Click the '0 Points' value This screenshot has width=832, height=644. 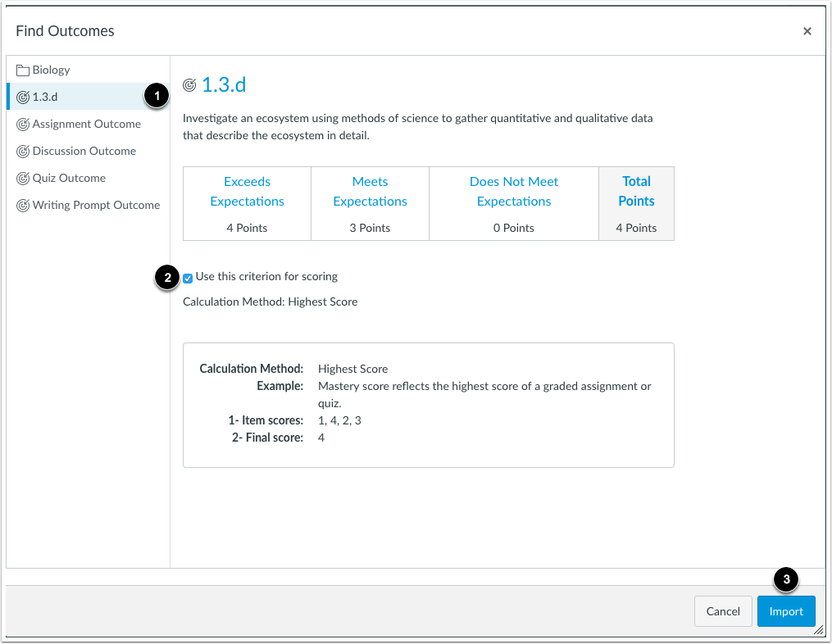514,228
